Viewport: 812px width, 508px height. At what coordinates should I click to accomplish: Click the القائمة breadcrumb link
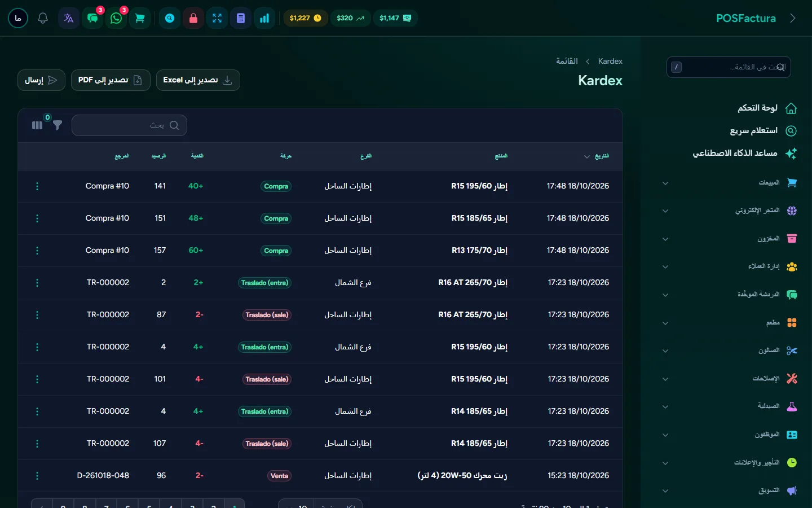coord(567,61)
